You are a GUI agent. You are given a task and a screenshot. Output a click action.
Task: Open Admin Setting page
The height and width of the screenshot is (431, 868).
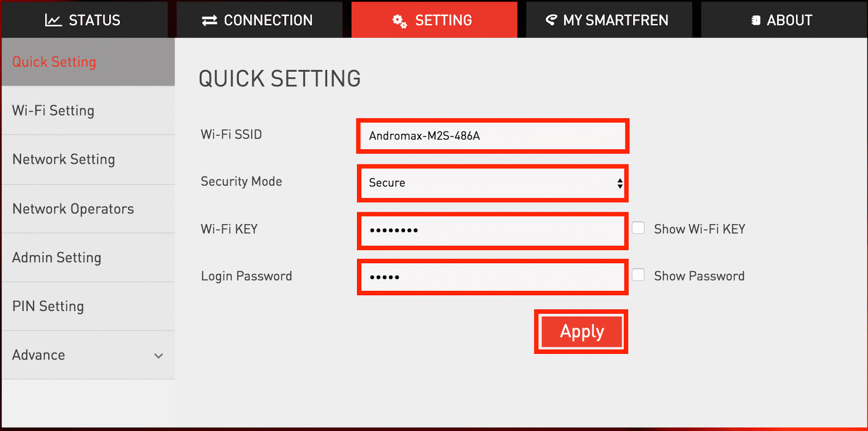pos(56,258)
